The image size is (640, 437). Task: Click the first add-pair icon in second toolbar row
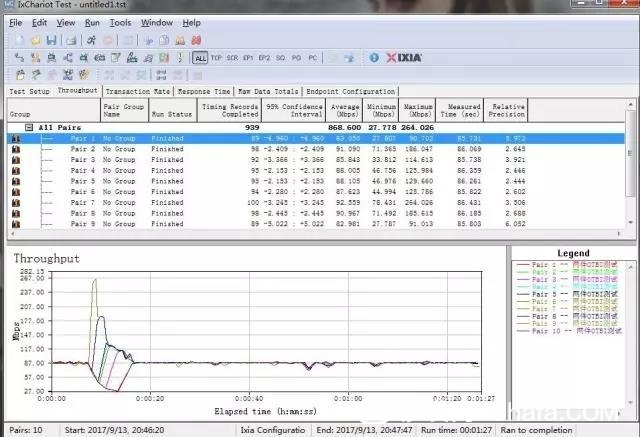(19, 58)
